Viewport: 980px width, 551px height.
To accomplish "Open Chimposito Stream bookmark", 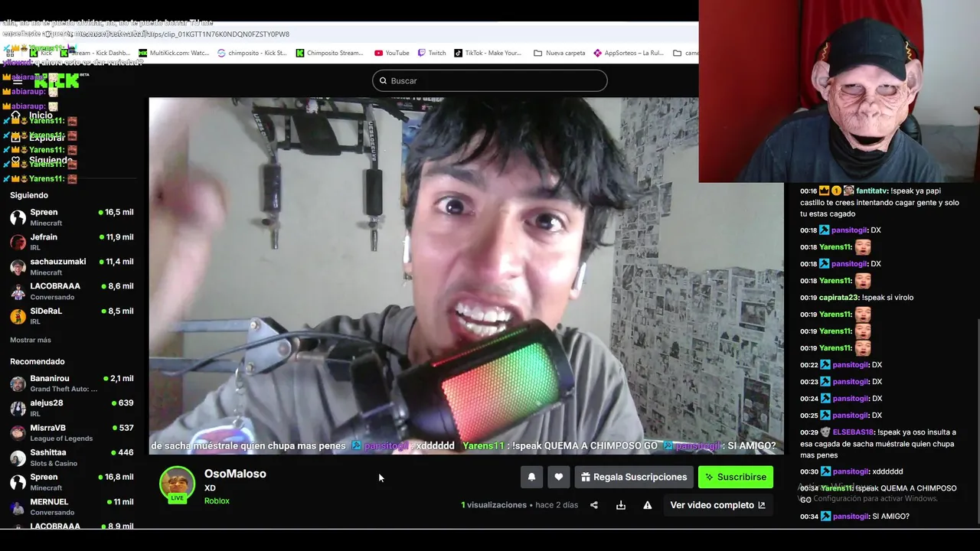I will [x=330, y=53].
